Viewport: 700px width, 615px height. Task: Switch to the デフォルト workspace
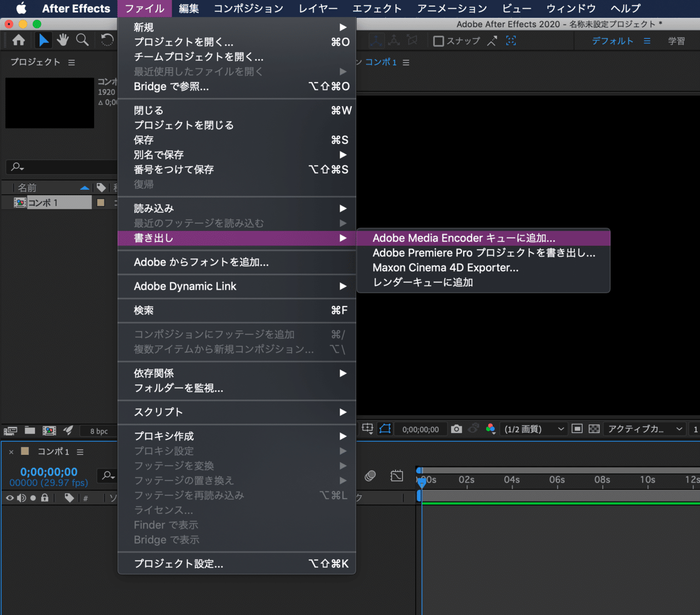(612, 41)
